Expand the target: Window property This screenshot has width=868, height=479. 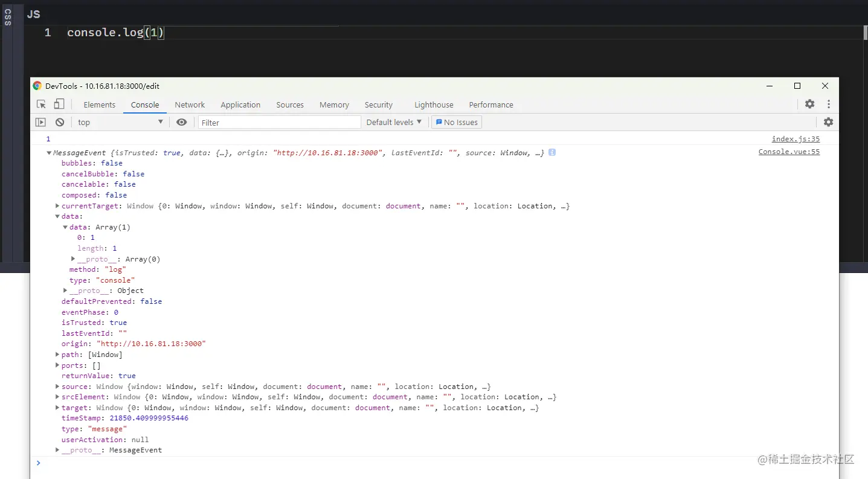coord(57,408)
